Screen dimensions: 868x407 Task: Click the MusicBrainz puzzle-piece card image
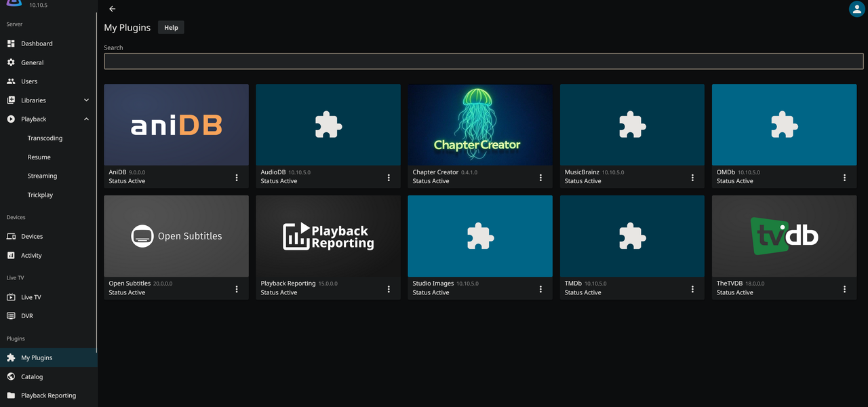[x=632, y=125]
